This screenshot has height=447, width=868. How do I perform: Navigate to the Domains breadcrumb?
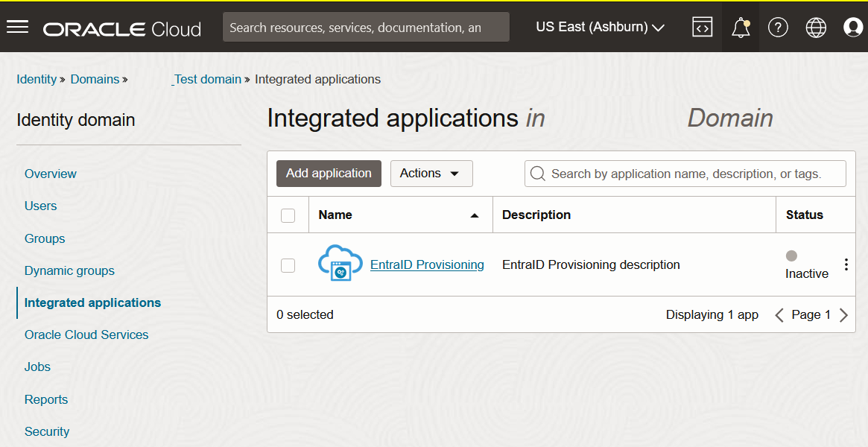click(95, 79)
